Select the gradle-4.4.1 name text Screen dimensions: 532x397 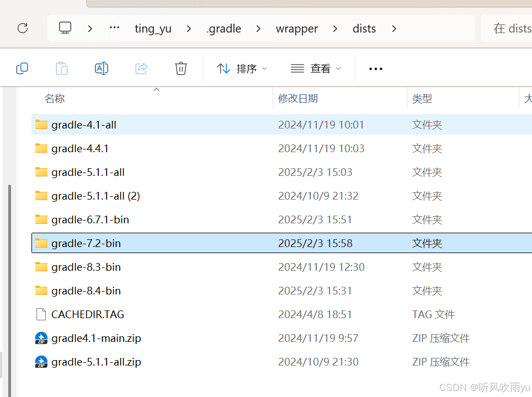pos(79,148)
